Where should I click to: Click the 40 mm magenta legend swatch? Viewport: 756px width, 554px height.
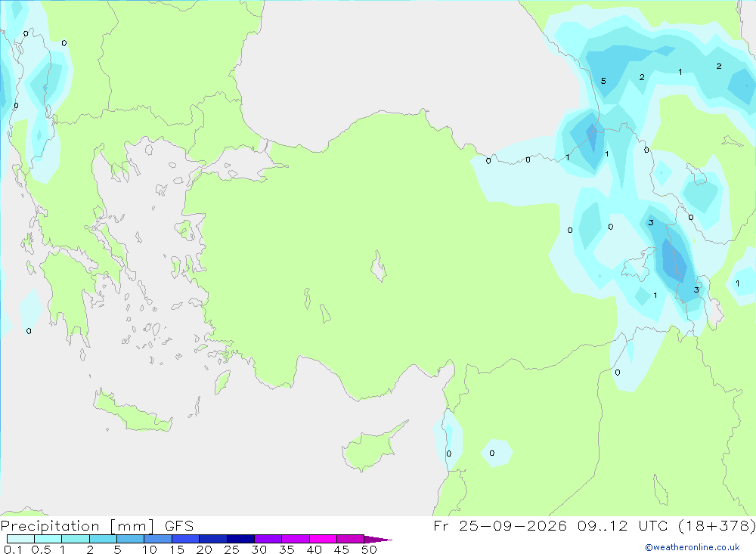pyautogui.click(x=323, y=539)
